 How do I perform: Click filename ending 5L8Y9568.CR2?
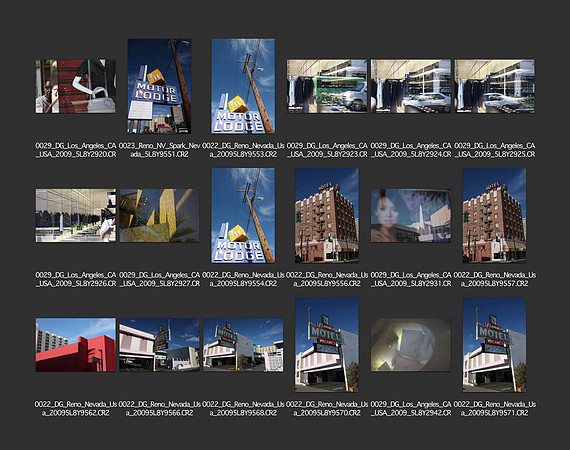(243, 409)
